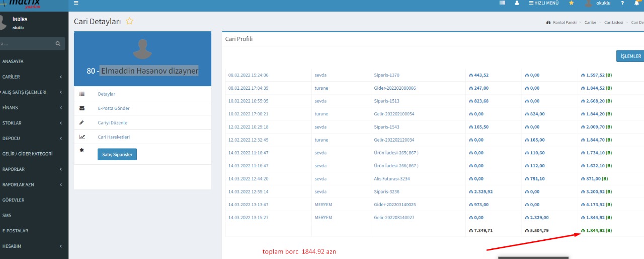
Task: Click the Cari Listesi breadcrumb link
Action: point(614,23)
